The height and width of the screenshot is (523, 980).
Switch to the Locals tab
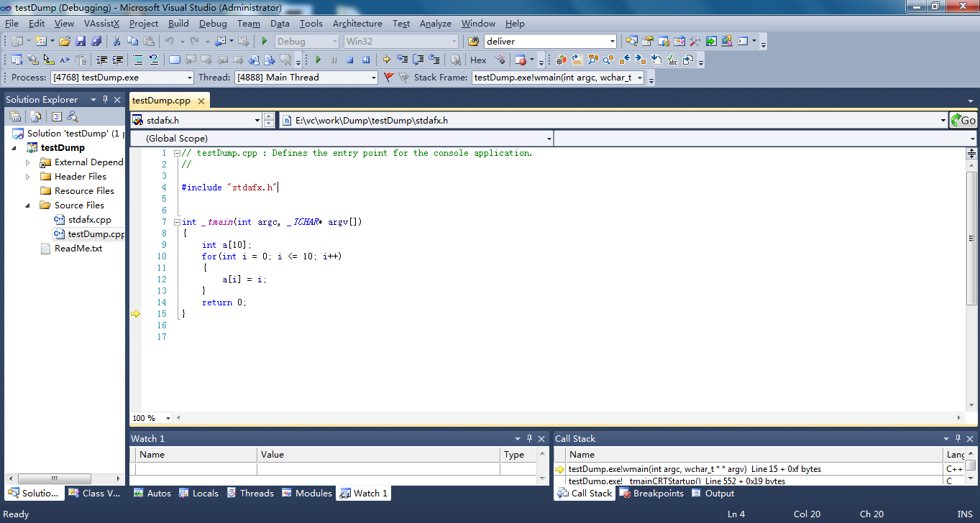(x=198, y=493)
